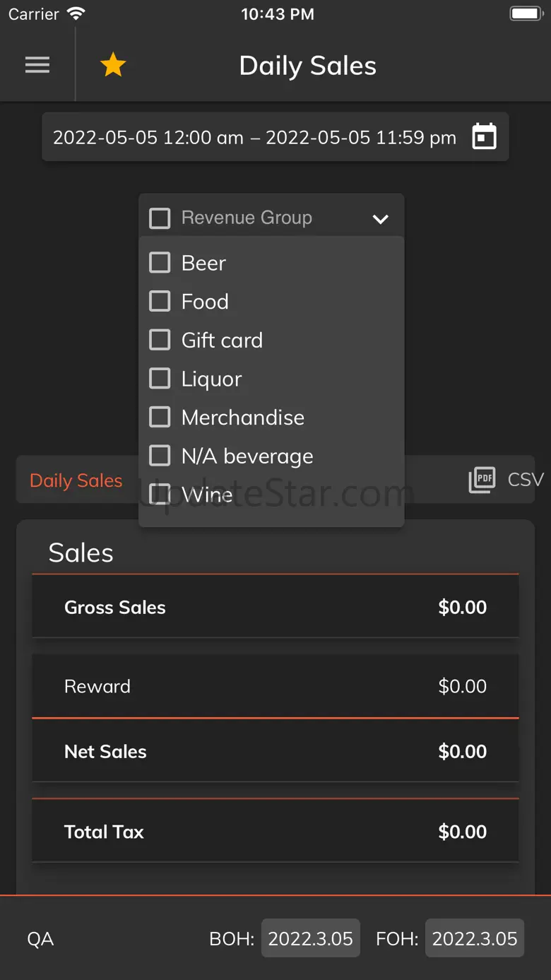
Task: Check the Food checkbox
Action: [x=160, y=302]
